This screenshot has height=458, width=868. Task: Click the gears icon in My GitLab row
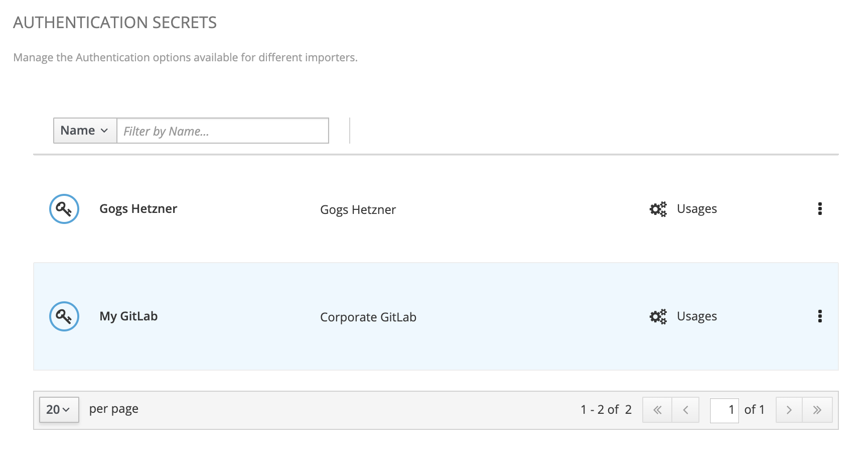(x=658, y=316)
